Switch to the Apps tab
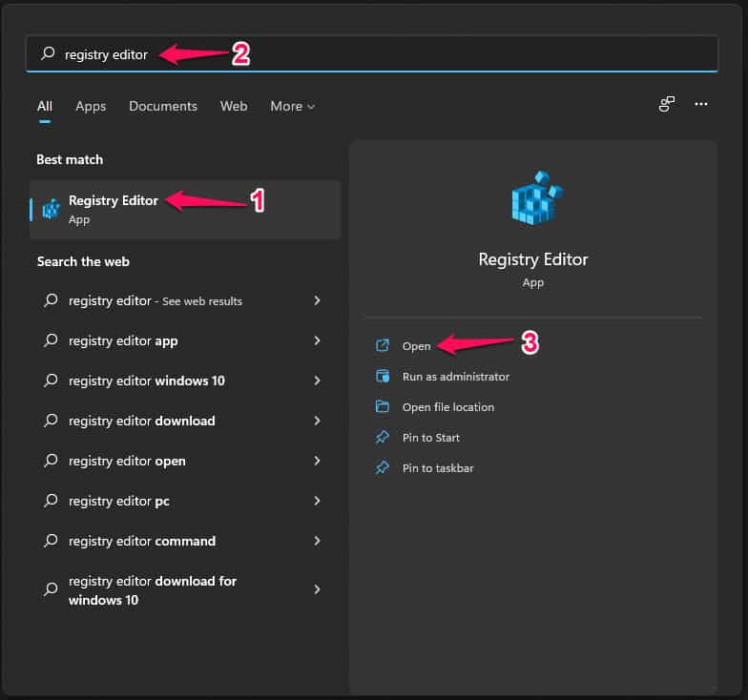 91,107
